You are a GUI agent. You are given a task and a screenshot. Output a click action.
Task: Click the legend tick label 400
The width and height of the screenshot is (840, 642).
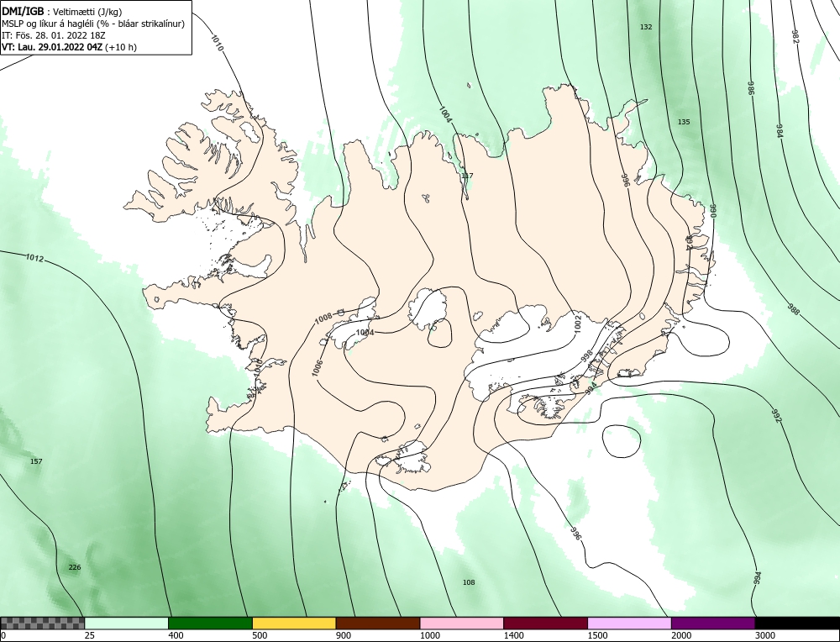[x=176, y=635]
